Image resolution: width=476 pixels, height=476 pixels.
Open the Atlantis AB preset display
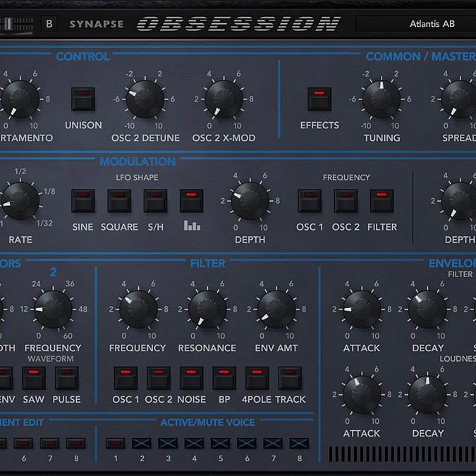click(415, 24)
